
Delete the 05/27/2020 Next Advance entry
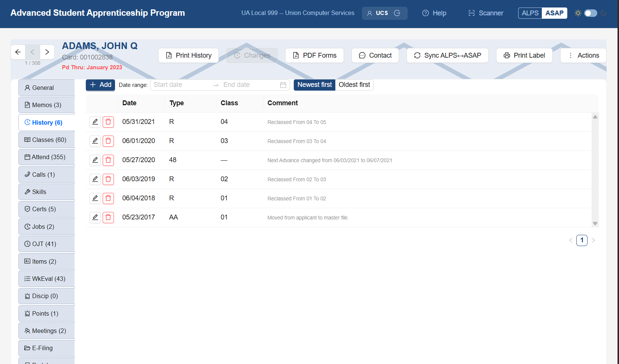(108, 160)
